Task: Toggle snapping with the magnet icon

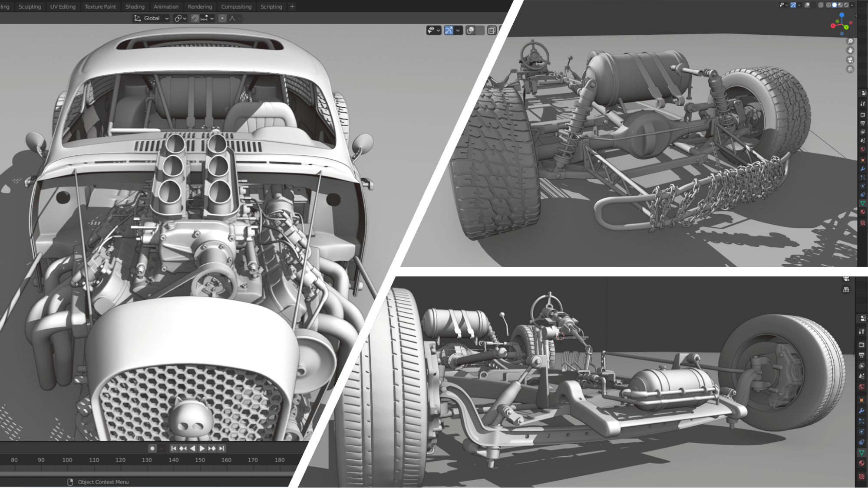Action: point(195,18)
